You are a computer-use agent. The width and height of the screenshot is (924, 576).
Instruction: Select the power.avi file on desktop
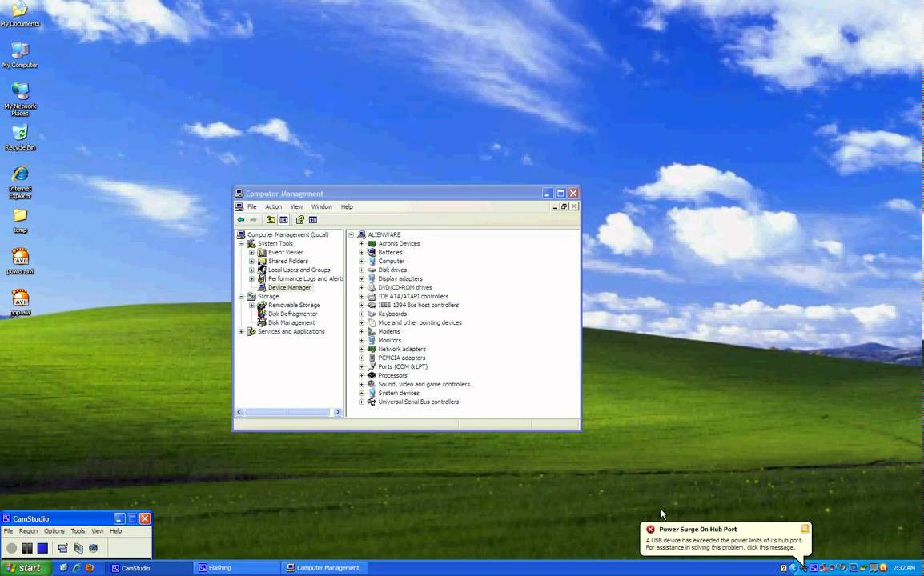pos(20,261)
